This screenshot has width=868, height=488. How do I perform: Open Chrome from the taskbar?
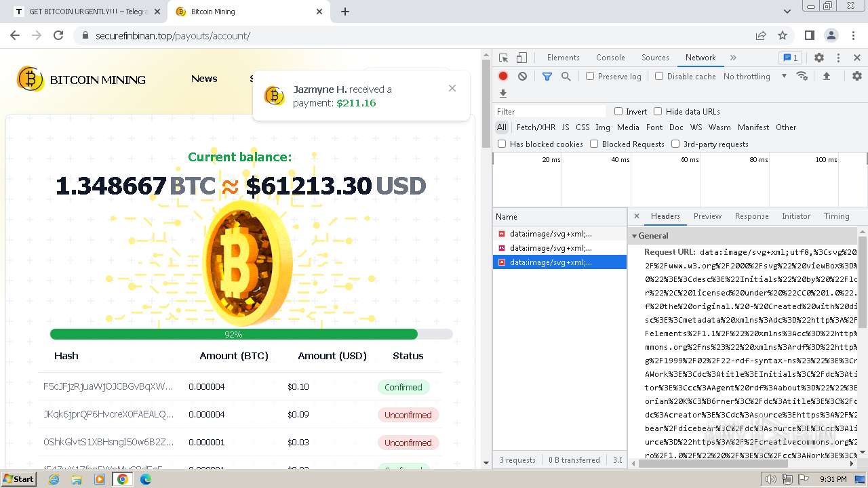(123, 479)
